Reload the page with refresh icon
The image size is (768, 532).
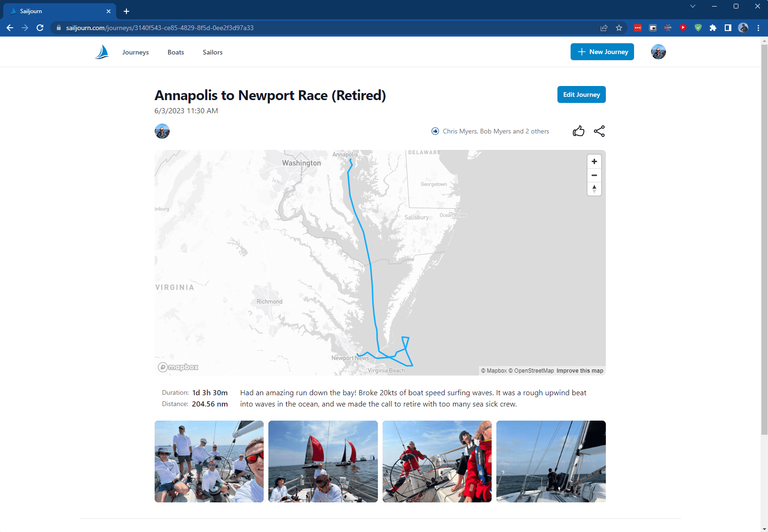[x=40, y=28]
